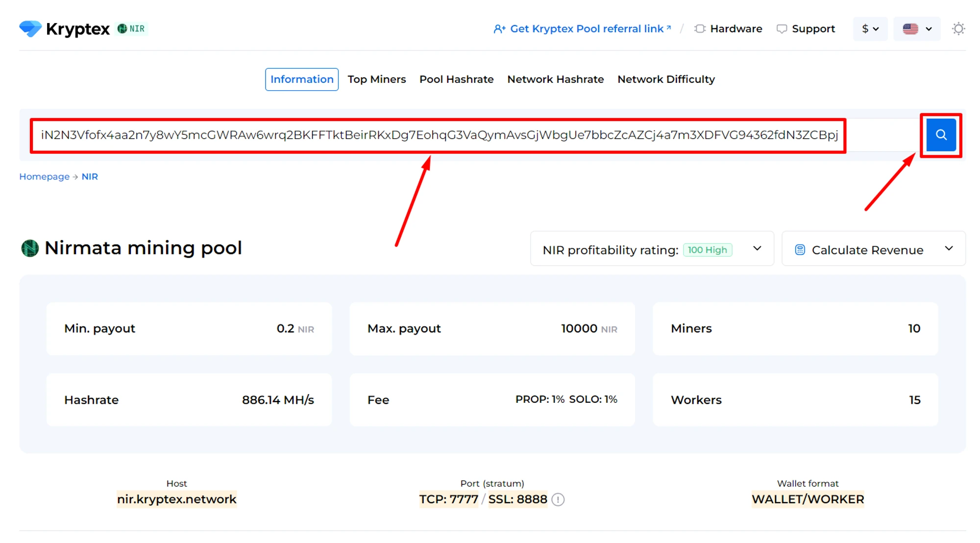
Task: Open the currency dollar dropdown
Action: pyautogui.click(x=870, y=29)
